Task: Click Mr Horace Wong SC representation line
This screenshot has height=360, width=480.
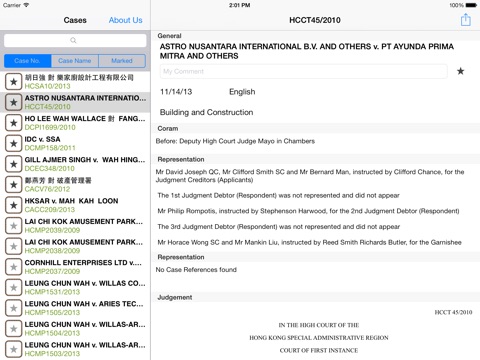Action: pyautogui.click(x=309, y=242)
